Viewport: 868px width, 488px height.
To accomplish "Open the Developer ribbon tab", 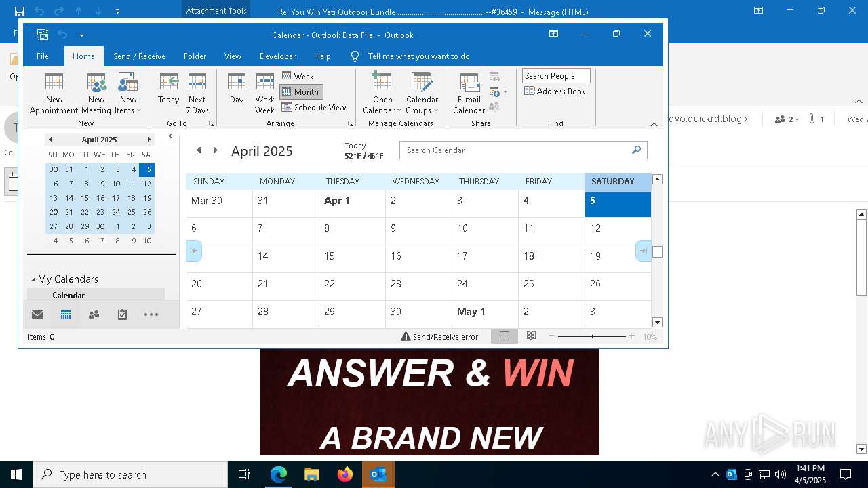I will [277, 56].
